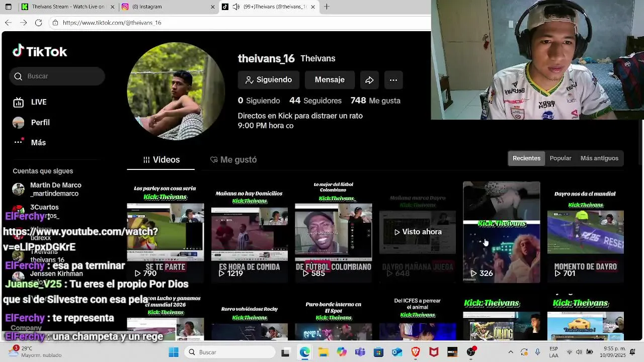Open Microsoft Edge from the taskbar
The image size is (644, 362).
[305, 352]
